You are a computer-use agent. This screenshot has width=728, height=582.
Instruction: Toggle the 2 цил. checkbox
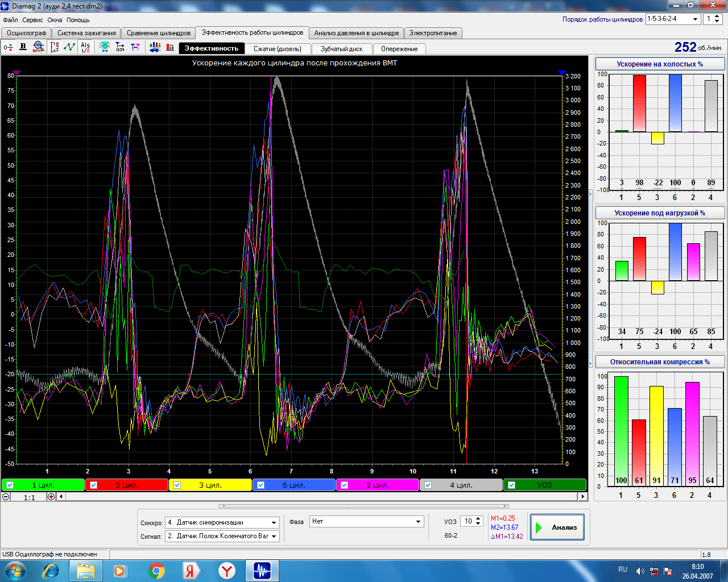[345, 485]
